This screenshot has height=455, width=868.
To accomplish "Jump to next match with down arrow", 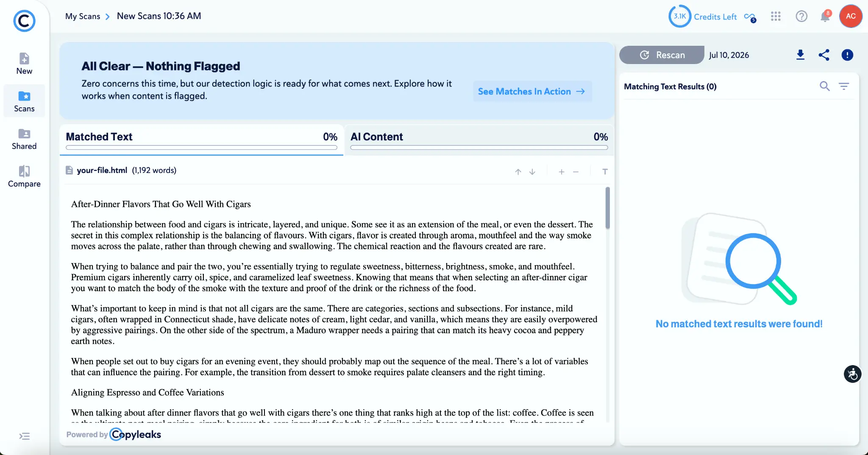I will (532, 172).
